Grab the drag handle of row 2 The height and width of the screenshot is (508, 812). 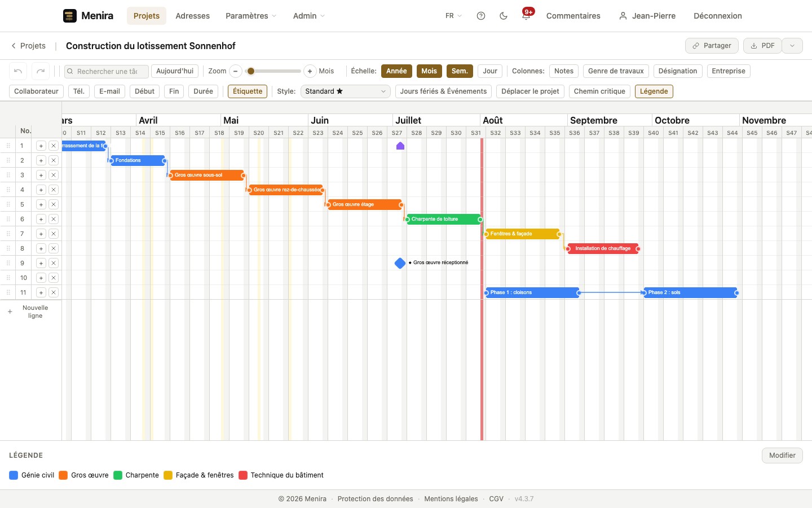pos(8,160)
